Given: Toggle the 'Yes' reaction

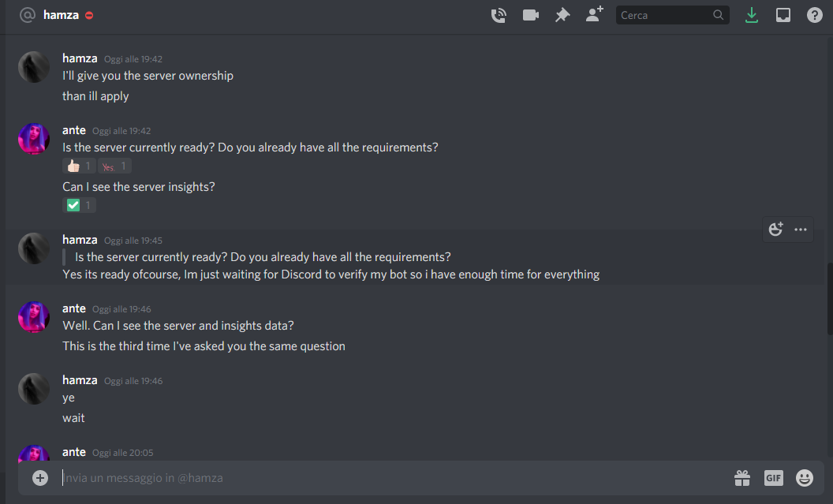Looking at the screenshot, I should pyautogui.click(x=114, y=166).
